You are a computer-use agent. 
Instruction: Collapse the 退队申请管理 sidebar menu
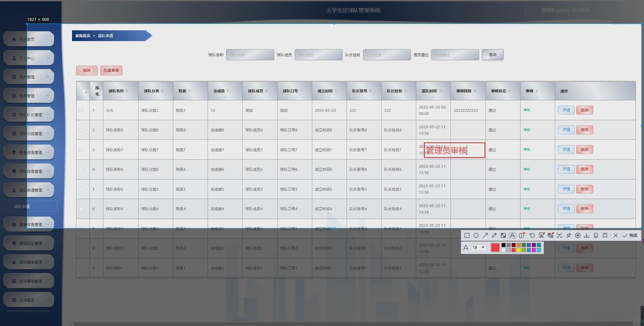(29, 190)
